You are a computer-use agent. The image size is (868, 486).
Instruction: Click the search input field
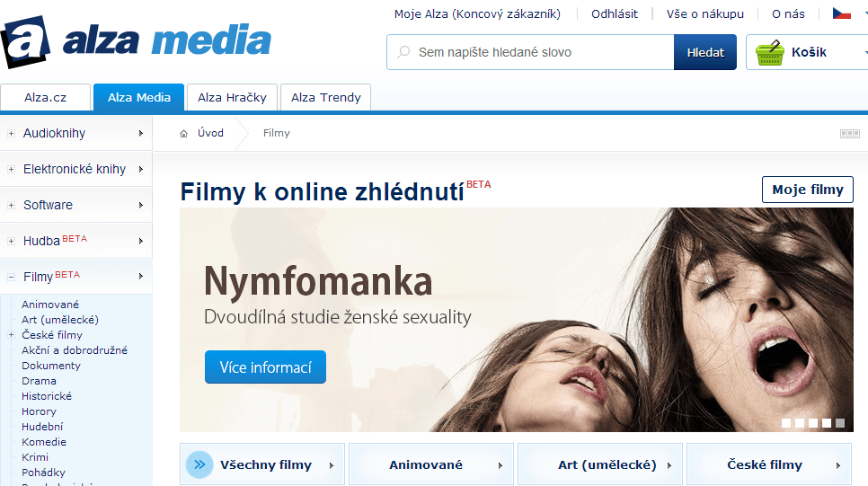coord(530,52)
